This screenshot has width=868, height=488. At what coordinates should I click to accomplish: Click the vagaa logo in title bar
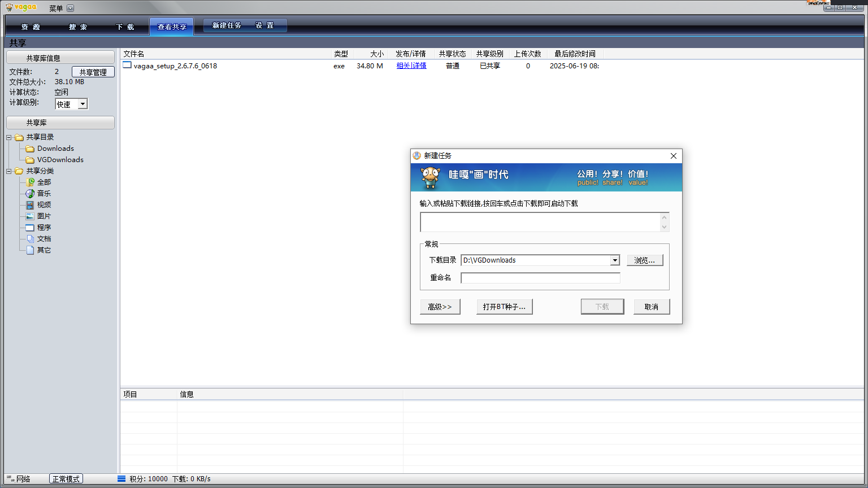click(x=21, y=7)
